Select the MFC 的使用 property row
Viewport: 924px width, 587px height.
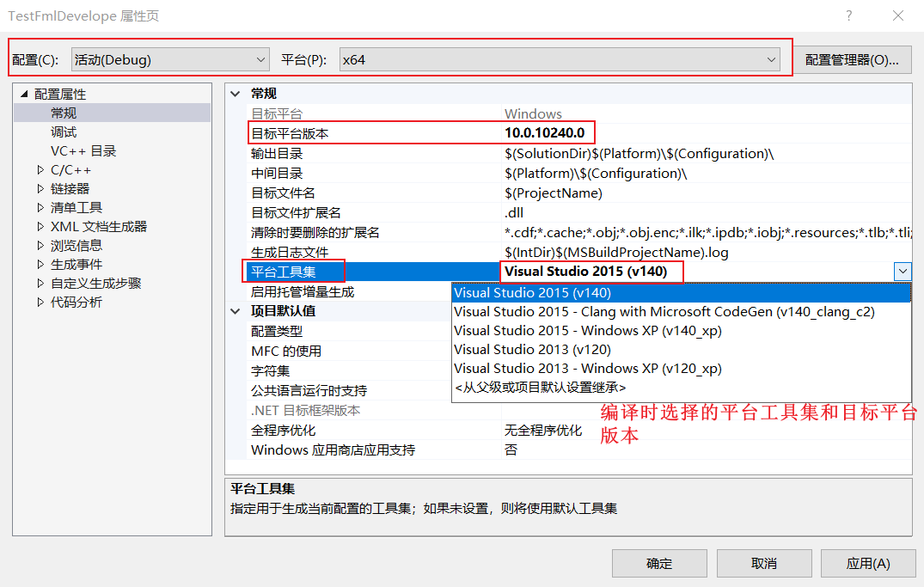pyautogui.click(x=349, y=352)
